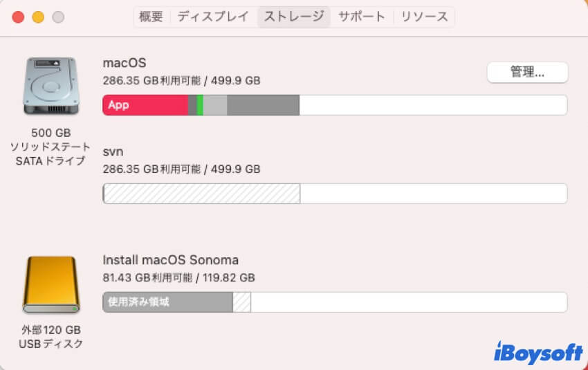Select the ストレージ tab

(x=293, y=17)
